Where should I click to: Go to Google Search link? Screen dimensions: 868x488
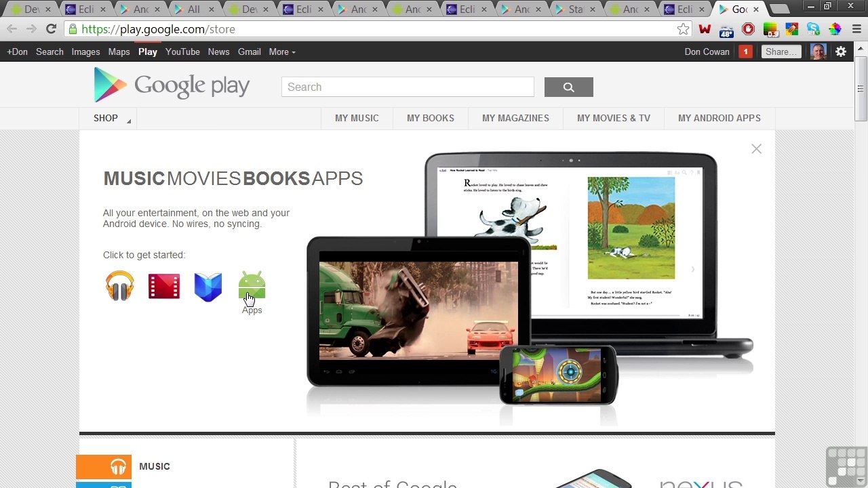(x=50, y=52)
